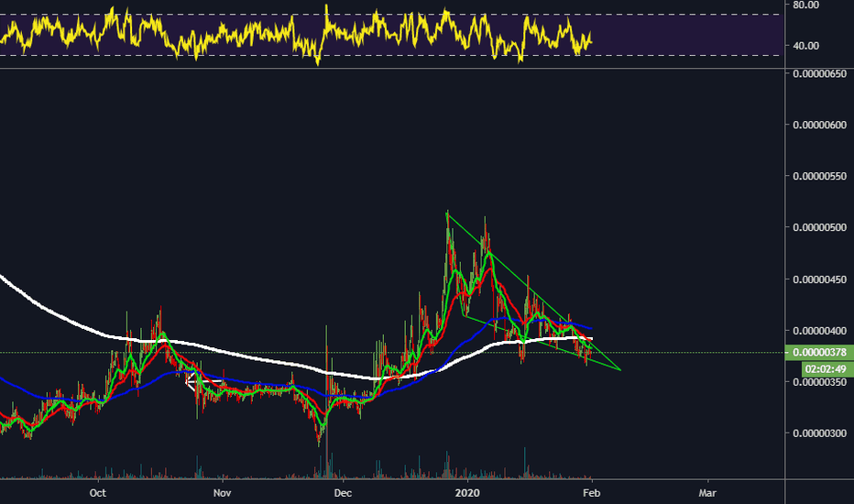Click the 0.00000650 price axis label
Image resolution: width=854 pixels, height=504 pixels.
click(x=819, y=73)
